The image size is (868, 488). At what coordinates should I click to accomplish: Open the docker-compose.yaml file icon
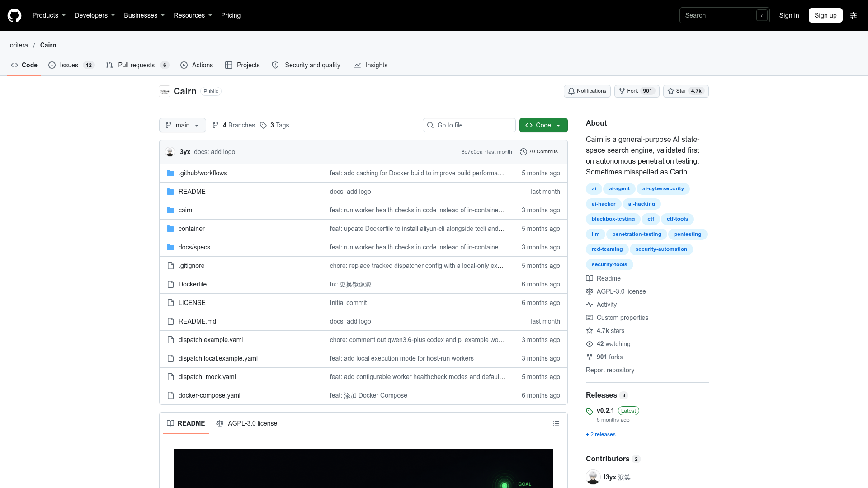pos(170,395)
